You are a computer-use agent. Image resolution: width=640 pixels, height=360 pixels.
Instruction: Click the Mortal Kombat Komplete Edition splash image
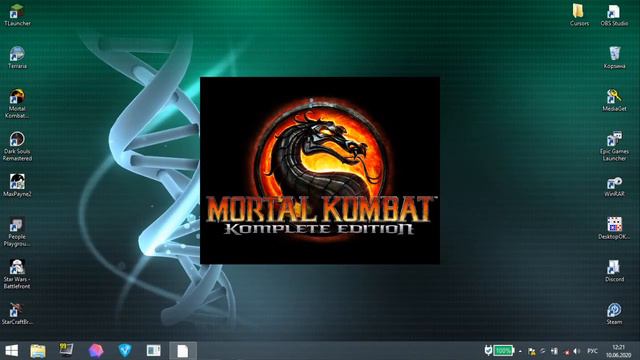[x=320, y=171]
